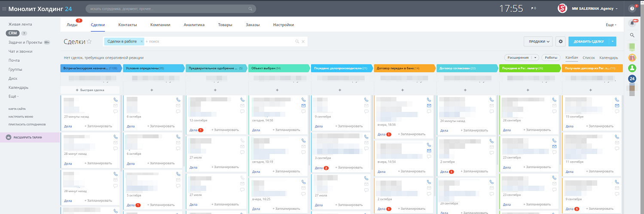Open the Контакты tab

pyautogui.click(x=127, y=25)
